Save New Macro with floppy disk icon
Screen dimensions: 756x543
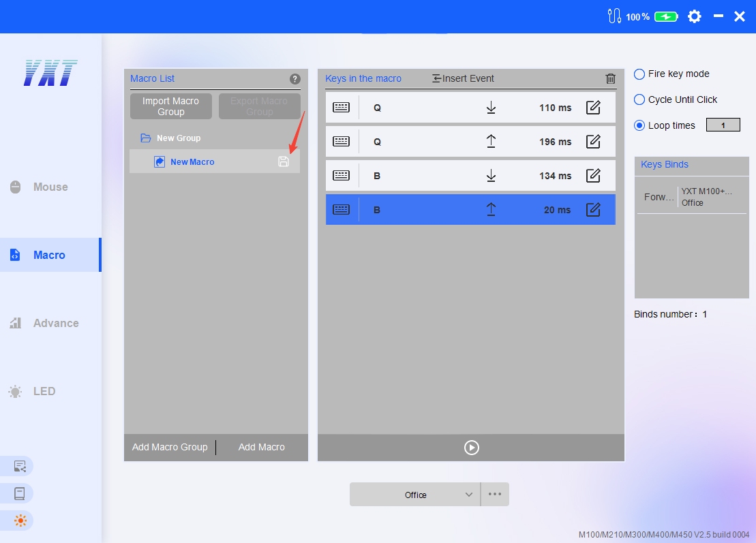coord(284,161)
